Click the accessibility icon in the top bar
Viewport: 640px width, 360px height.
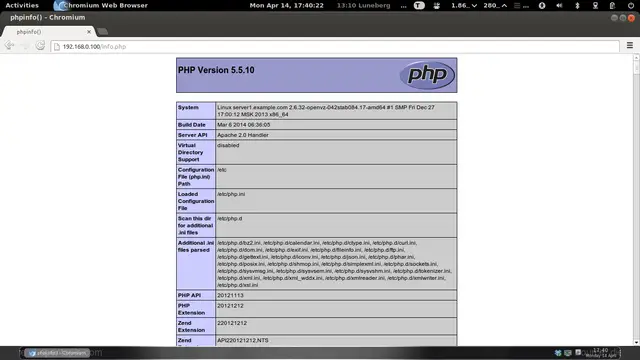(542, 5)
